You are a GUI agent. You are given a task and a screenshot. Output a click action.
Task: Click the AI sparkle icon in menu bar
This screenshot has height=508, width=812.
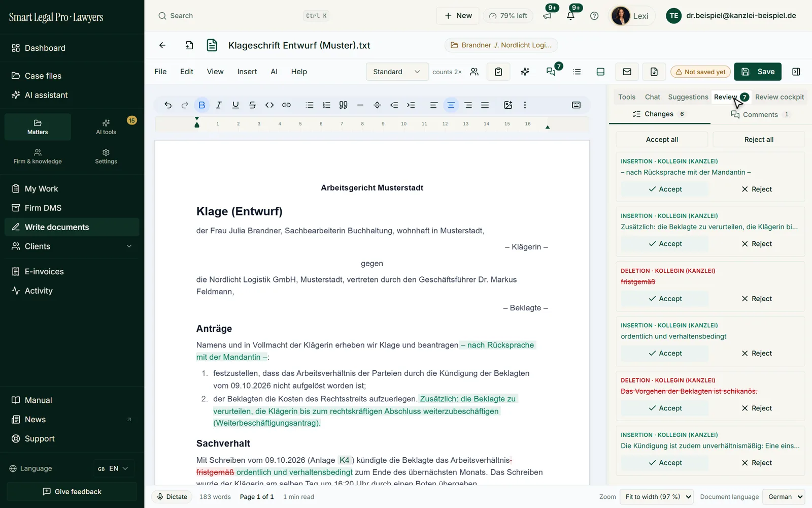(525, 72)
